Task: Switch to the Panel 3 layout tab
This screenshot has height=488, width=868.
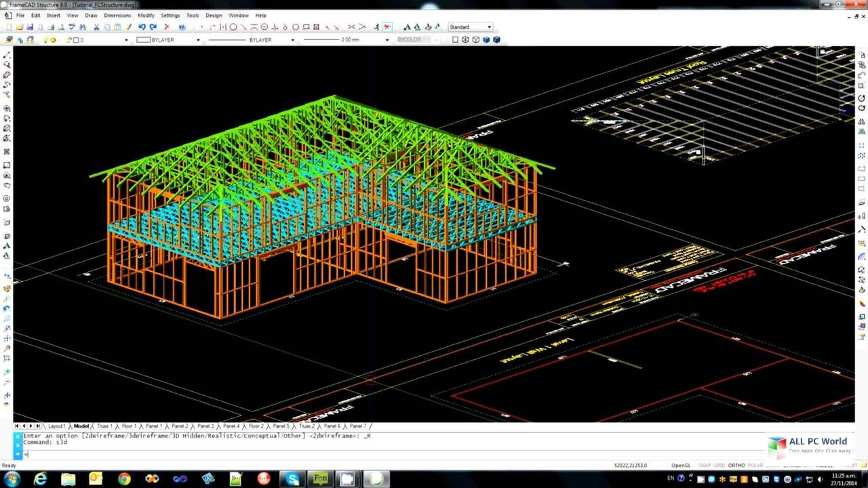Action: coord(205,426)
